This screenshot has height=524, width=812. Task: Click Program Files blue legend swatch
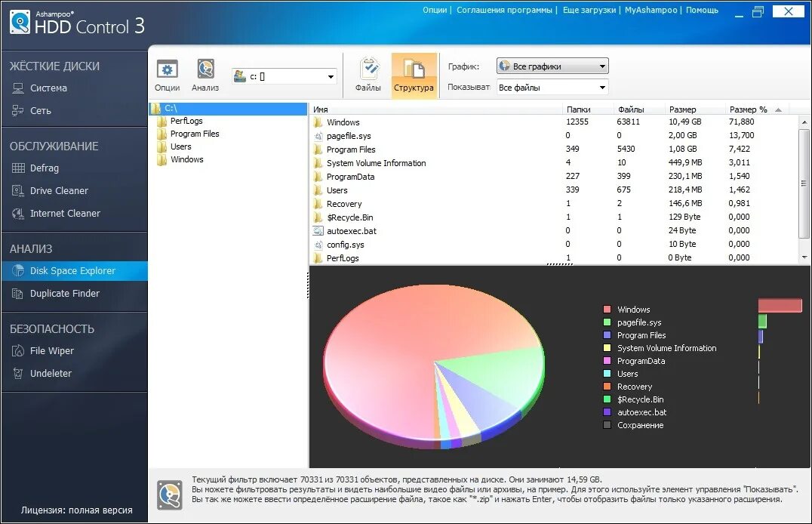[607, 335]
